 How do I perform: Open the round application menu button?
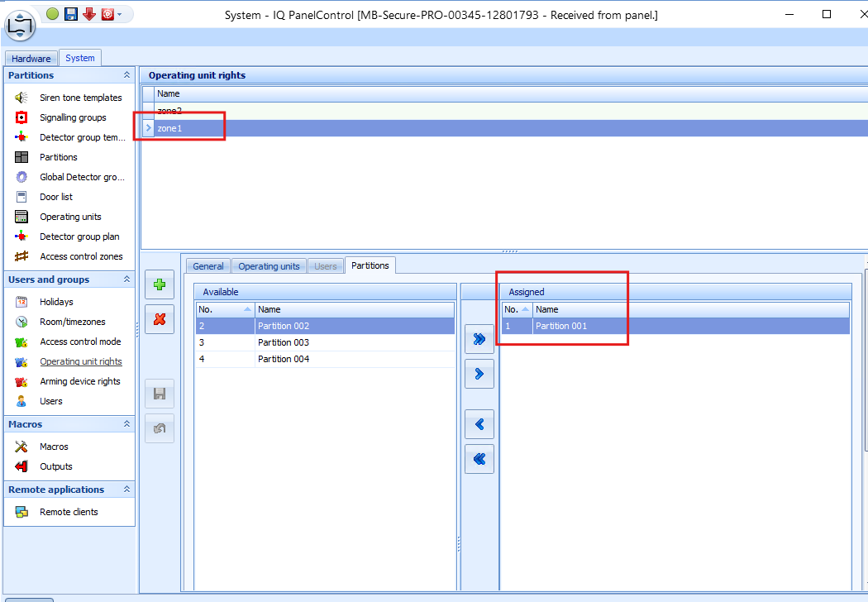pyautogui.click(x=20, y=25)
